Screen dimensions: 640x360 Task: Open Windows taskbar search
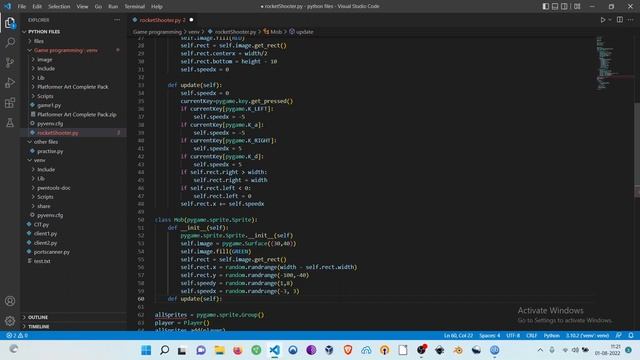point(164,350)
